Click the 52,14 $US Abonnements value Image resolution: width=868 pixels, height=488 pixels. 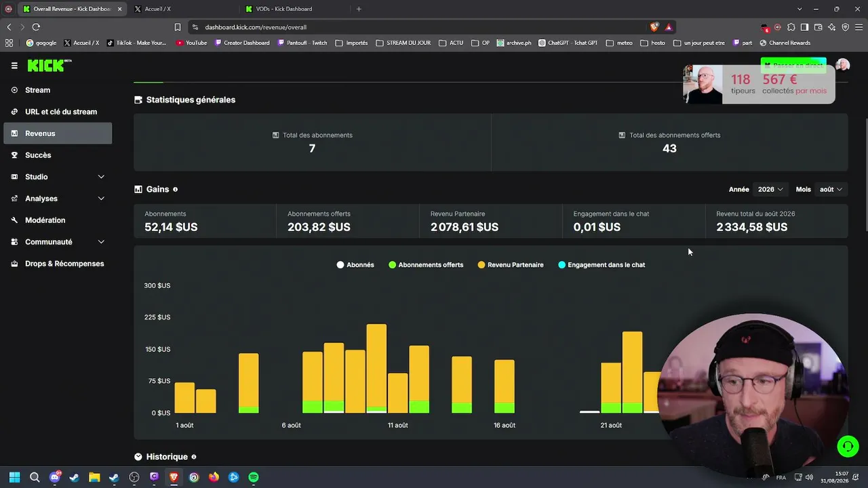[x=171, y=227]
